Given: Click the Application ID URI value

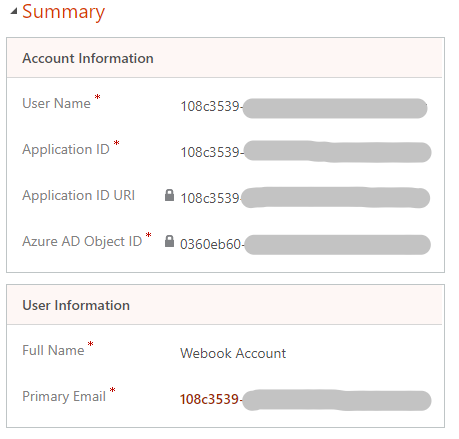Looking at the screenshot, I should (305, 198).
